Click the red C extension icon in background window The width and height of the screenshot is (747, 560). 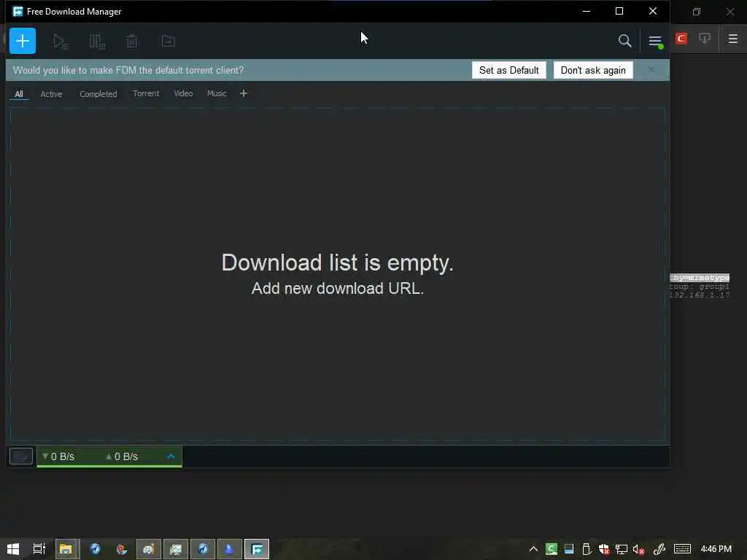point(681,39)
